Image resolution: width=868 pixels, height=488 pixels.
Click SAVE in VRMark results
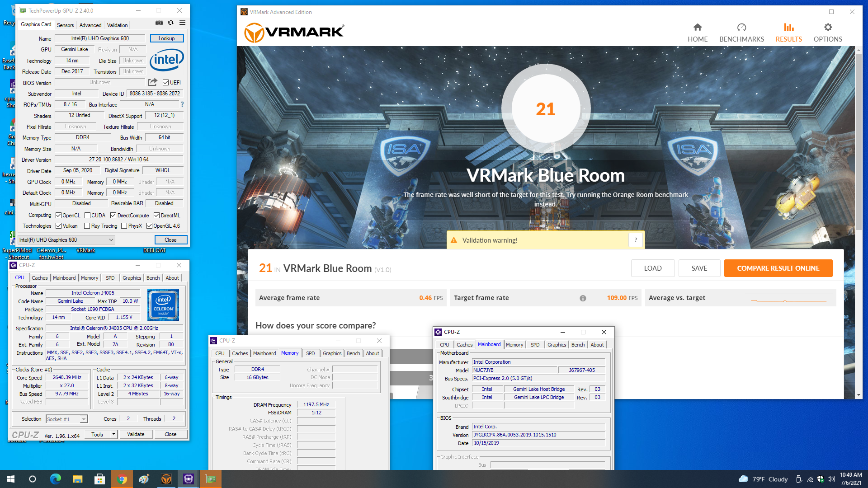(699, 268)
